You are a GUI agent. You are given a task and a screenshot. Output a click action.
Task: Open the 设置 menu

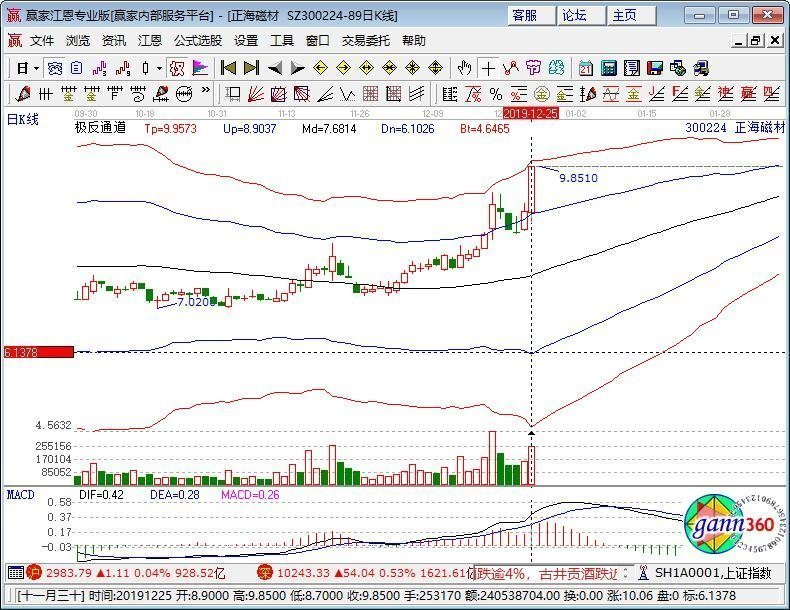pyautogui.click(x=246, y=40)
